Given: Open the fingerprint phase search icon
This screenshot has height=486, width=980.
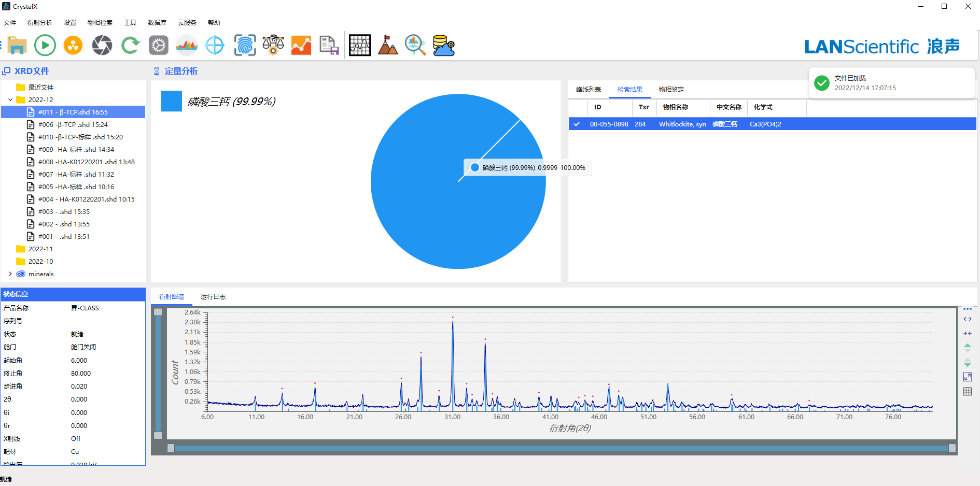Looking at the screenshot, I should click(245, 46).
